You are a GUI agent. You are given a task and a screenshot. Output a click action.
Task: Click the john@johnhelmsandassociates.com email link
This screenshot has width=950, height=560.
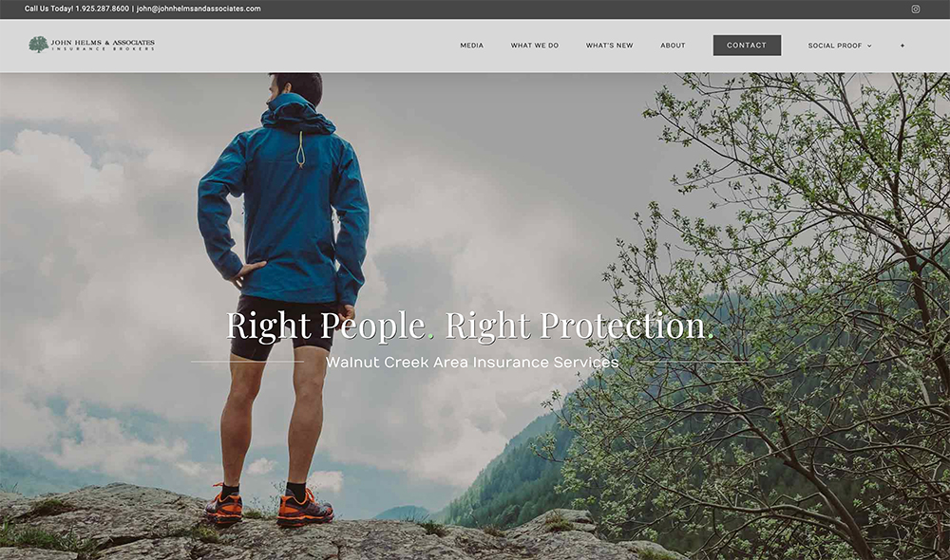pos(199,9)
